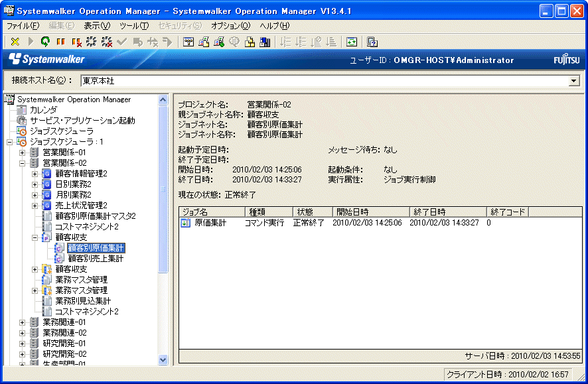Click the job icon beside 原価集計
Viewport: 588px width, 384px height.
pos(186,223)
